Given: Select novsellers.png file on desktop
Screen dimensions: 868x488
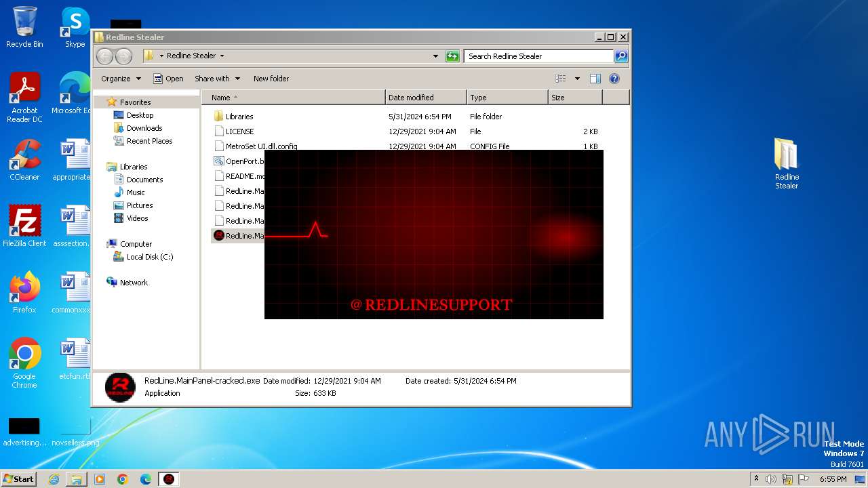Looking at the screenshot, I should click(x=75, y=432).
